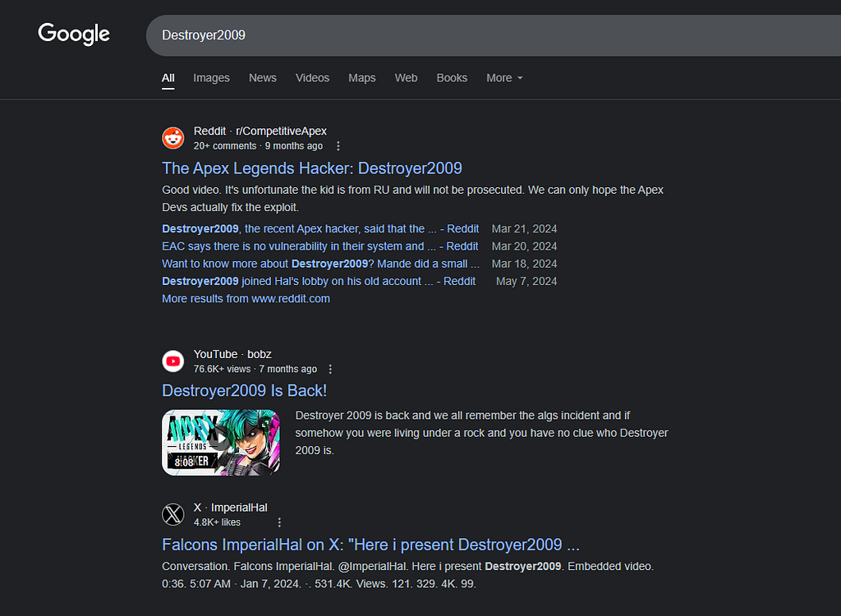841x616 pixels.
Task: Open the Destroyer2009 Is Back! video result
Action: click(x=245, y=391)
